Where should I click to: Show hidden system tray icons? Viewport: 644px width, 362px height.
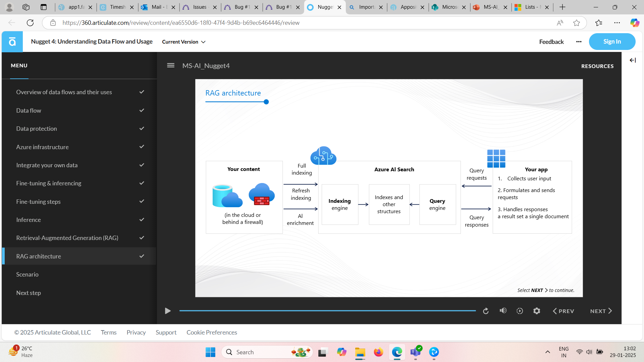[547, 352]
